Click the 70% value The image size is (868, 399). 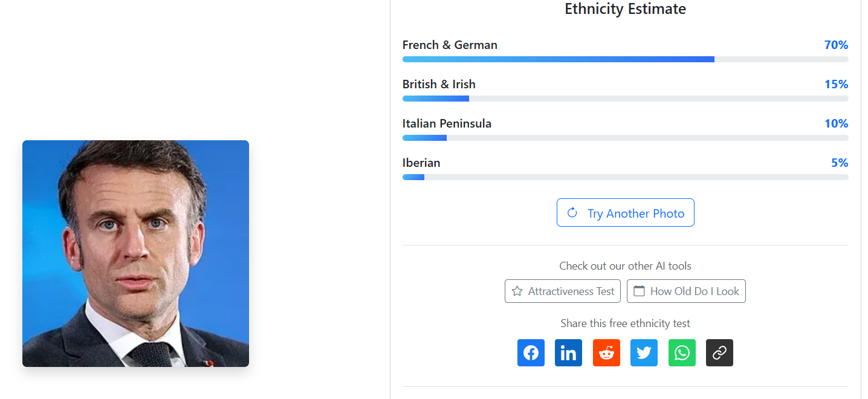click(x=836, y=45)
